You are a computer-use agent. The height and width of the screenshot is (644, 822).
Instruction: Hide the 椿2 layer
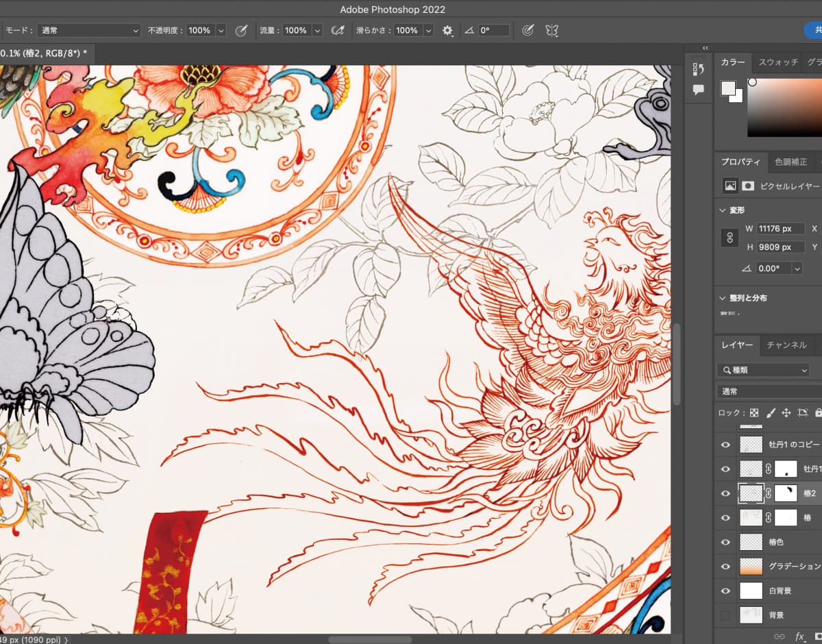[725, 493]
